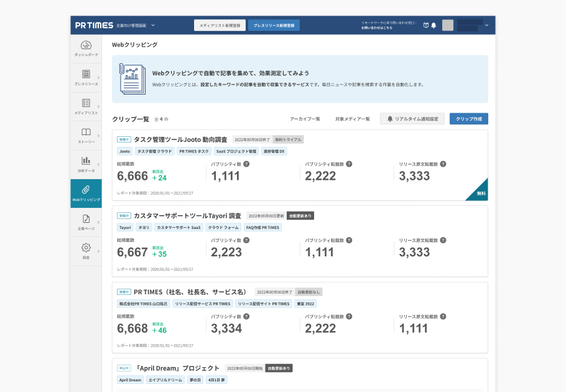
Task: Open the アーカイブ一覧 link
Action: [x=305, y=119]
